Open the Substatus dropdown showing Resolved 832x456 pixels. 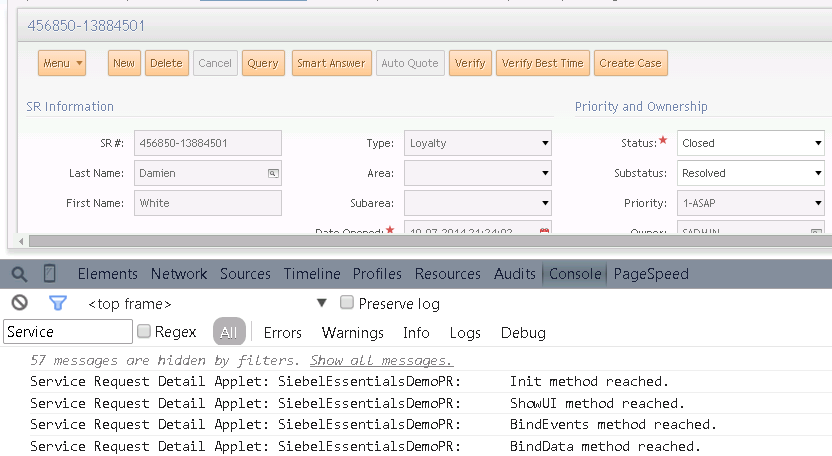tap(818, 173)
